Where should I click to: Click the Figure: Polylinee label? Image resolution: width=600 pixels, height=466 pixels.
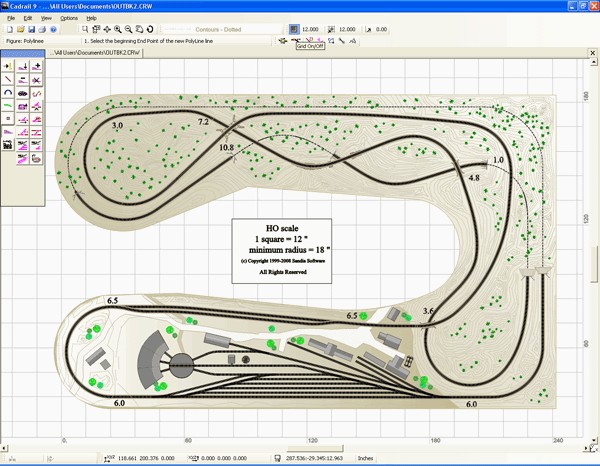(25, 41)
